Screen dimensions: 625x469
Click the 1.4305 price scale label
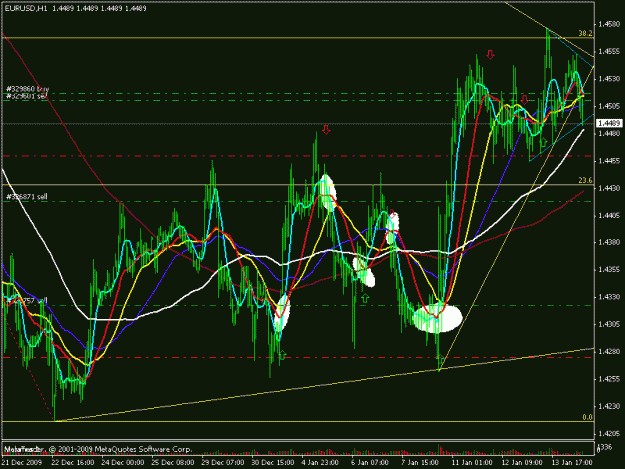point(609,324)
